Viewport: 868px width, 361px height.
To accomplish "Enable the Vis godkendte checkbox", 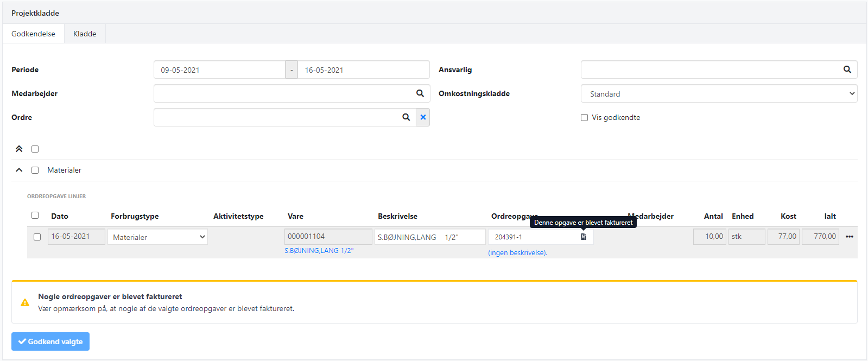I will (584, 117).
